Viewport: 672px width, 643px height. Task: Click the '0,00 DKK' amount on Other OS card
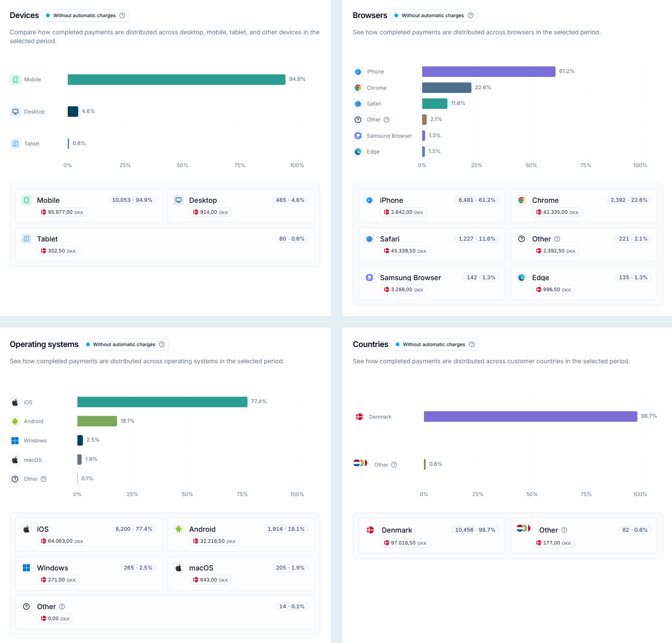click(x=55, y=619)
